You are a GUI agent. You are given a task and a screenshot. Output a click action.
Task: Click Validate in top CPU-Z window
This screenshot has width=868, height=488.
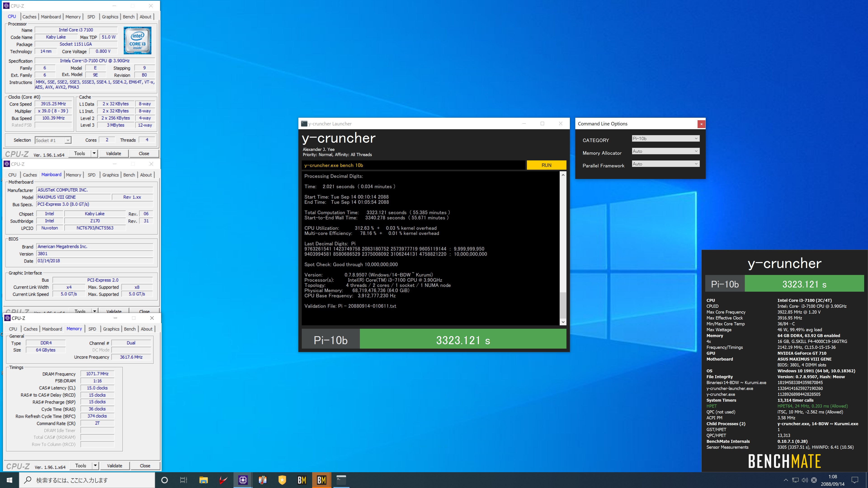[x=113, y=153]
